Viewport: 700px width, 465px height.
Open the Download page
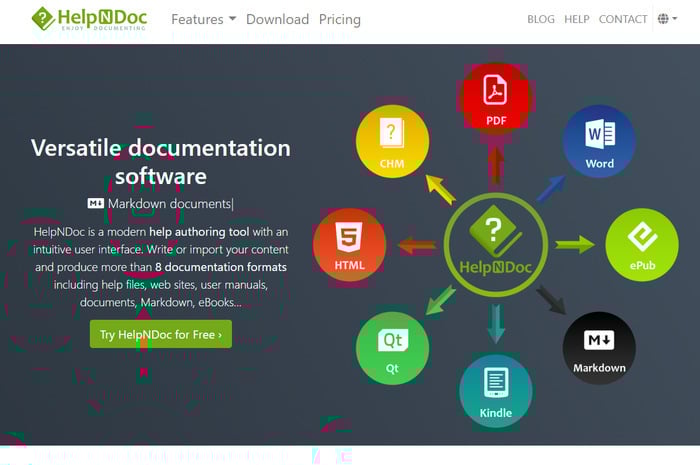click(x=277, y=19)
